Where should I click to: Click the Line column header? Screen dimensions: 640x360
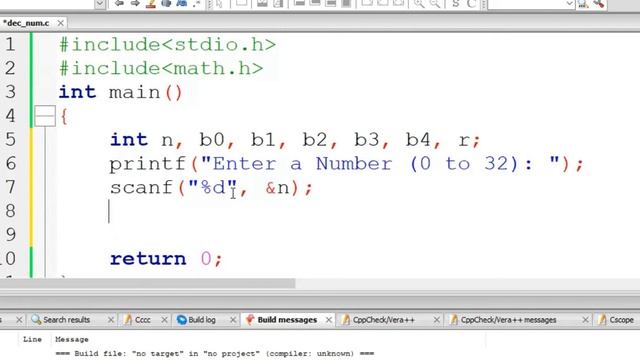click(32, 340)
